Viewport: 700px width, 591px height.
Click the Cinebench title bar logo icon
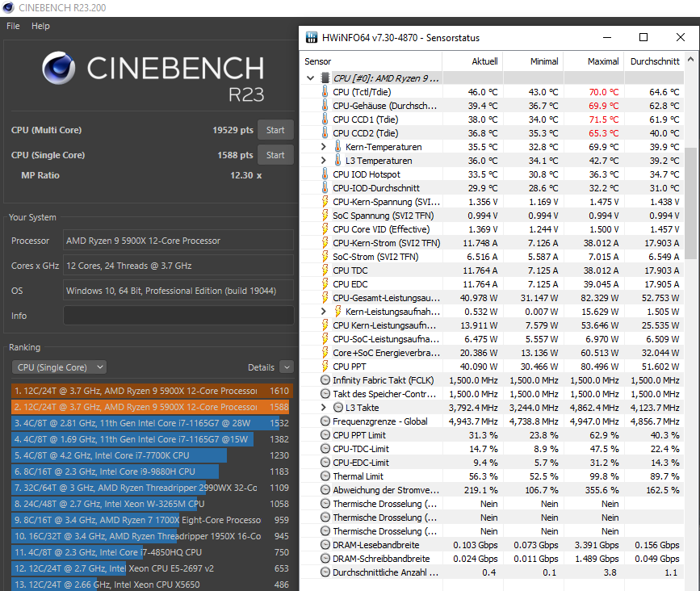(9, 7)
